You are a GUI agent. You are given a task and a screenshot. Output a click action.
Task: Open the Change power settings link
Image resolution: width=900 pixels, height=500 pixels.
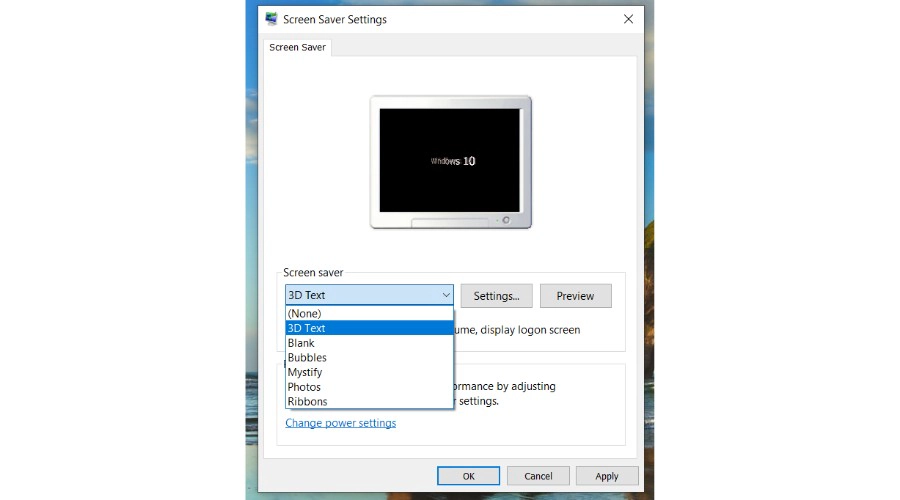340,423
